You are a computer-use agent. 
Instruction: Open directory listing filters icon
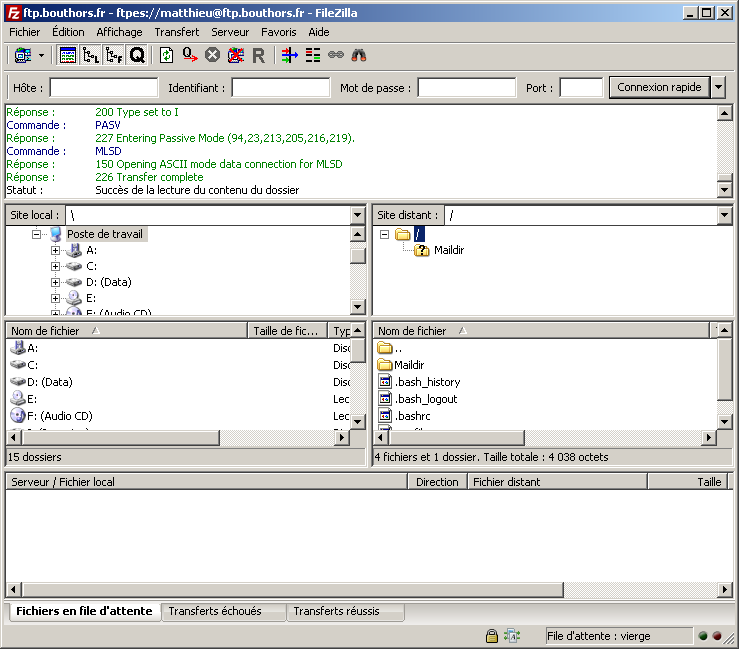pos(289,56)
